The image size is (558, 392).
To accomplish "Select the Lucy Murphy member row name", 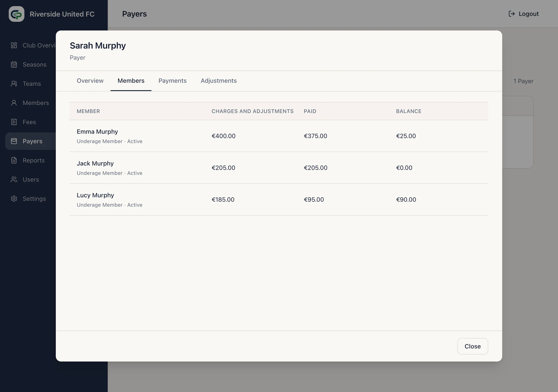I will tap(95, 195).
